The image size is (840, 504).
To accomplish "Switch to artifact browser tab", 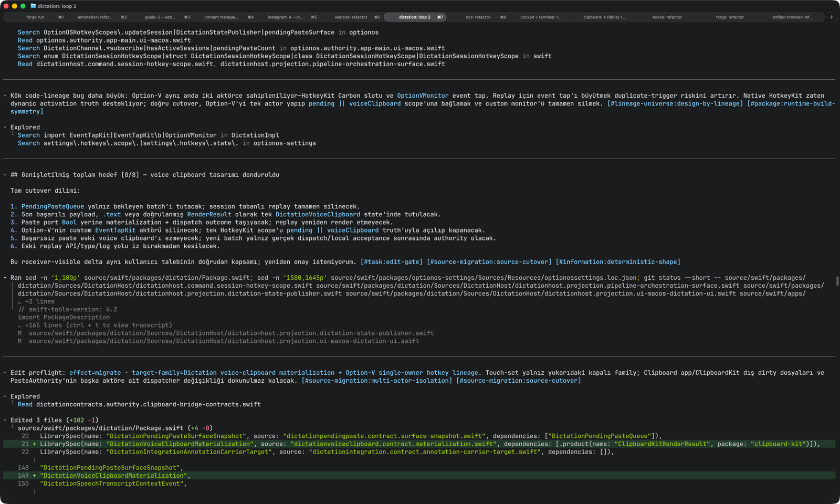I will pyautogui.click(x=792, y=17).
